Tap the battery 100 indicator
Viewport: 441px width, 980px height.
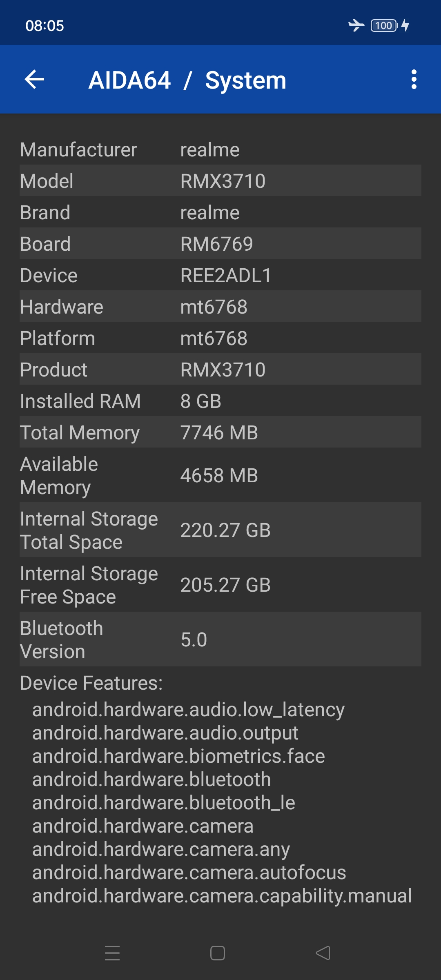pyautogui.click(x=384, y=25)
